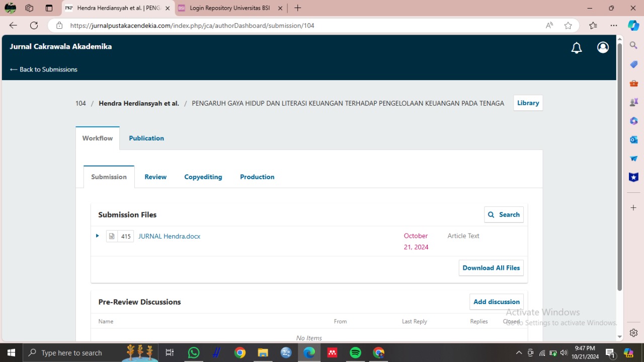Go back to Submissions
644x362 pixels.
pos(44,69)
